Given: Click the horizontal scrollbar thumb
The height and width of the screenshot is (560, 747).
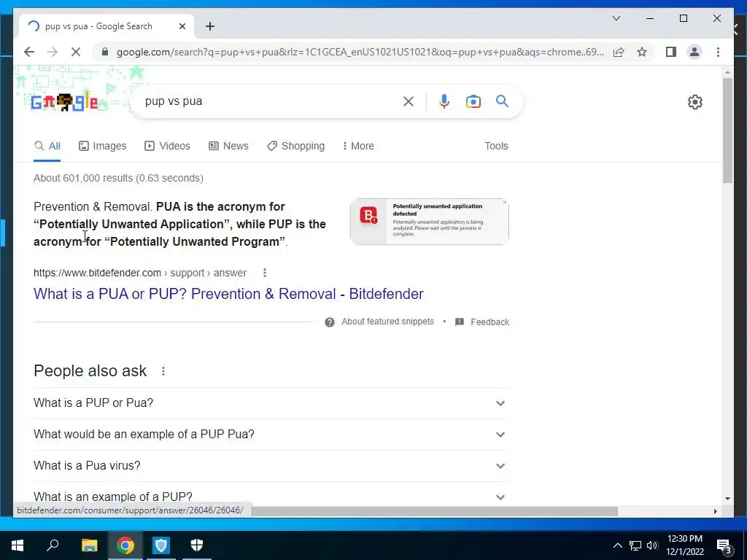Looking at the screenshot, I should [x=435, y=511].
